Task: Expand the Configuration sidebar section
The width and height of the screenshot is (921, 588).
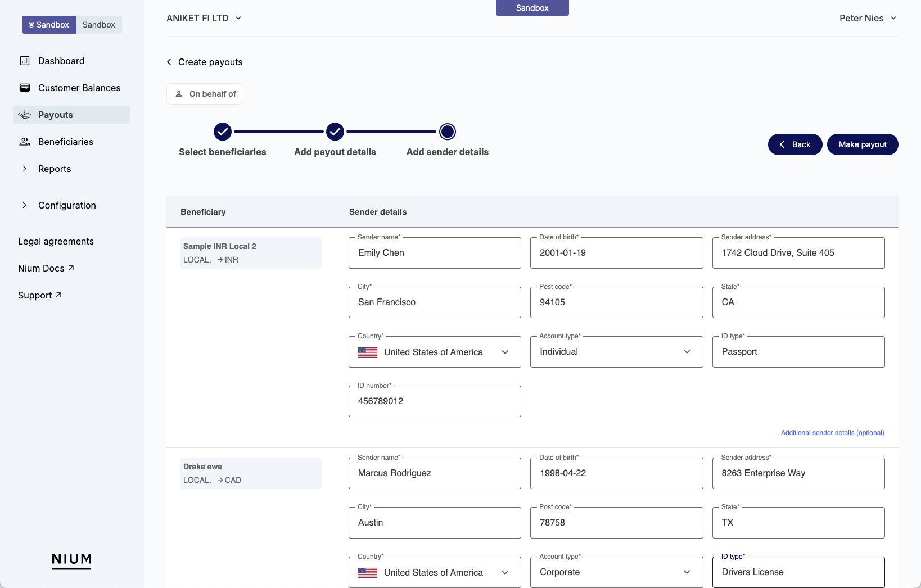Action: point(25,205)
